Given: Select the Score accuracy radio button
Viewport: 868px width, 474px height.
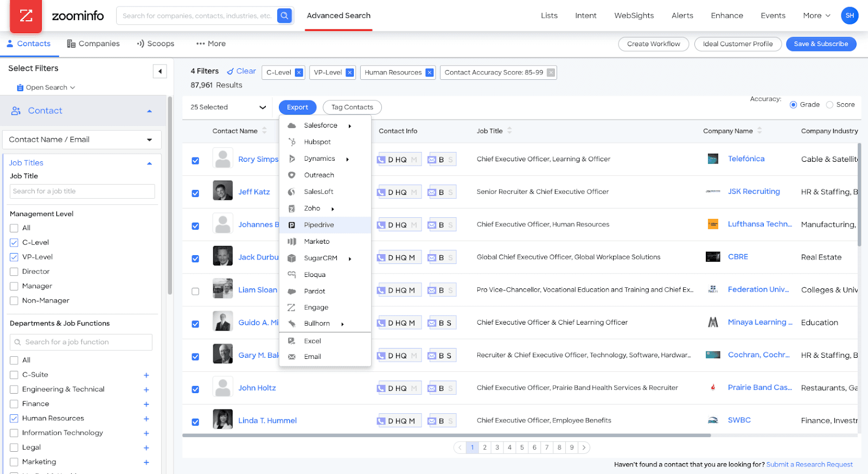Looking at the screenshot, I should click(829, 105).
